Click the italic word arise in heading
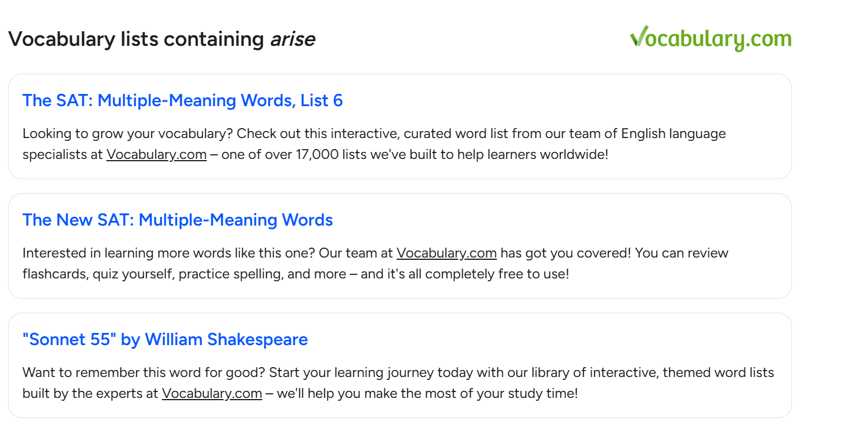The width and height of the screenshot is (868, 435). pyautogui.click(x=292, y=39)
